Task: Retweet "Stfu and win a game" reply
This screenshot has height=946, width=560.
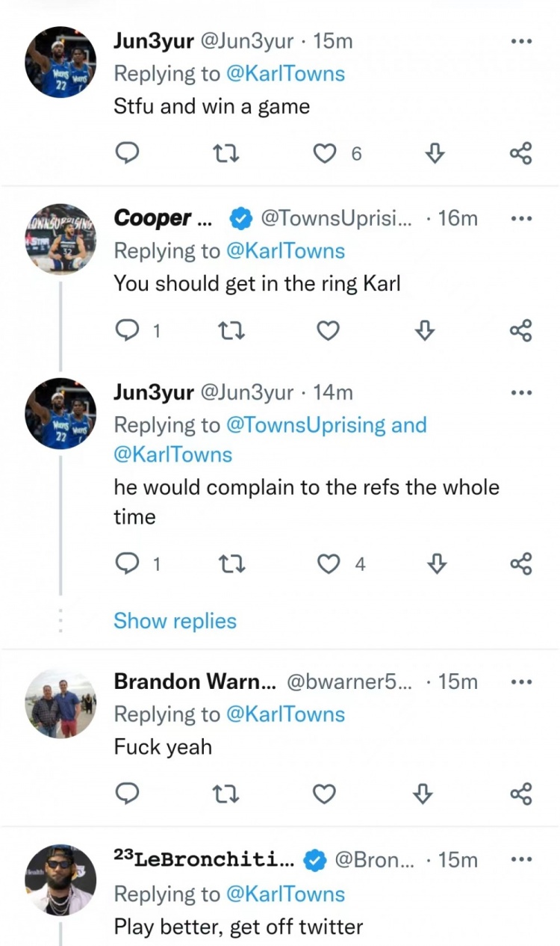Action: [x=224, y=154]
